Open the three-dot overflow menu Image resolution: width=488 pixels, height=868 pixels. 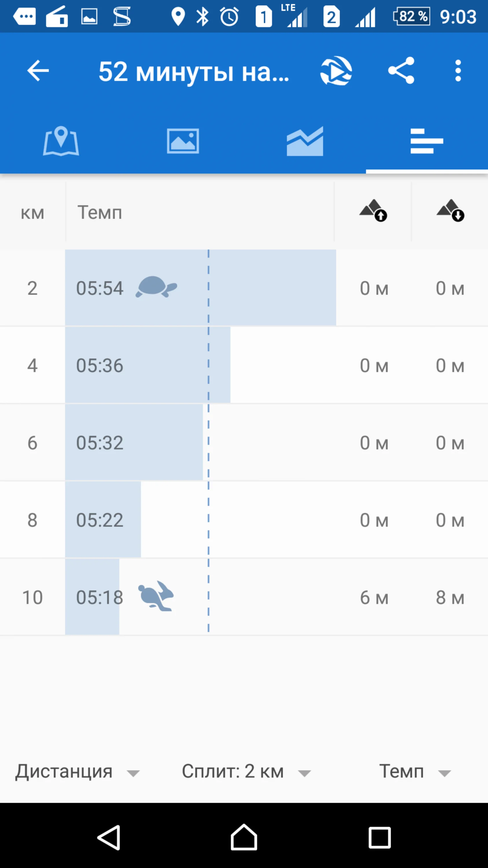tap(458, 71)
